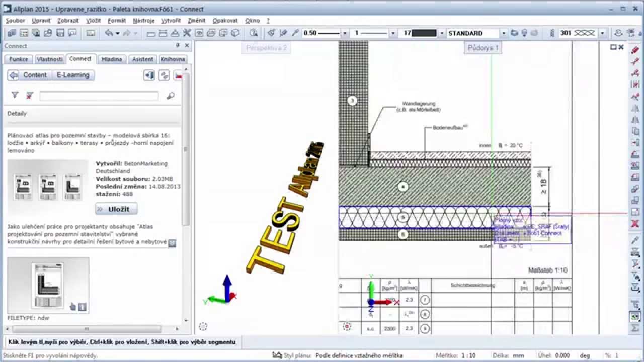Viewport: 644px width, 362px height.
Task: Click the Uložit button
Action: (x=116, y=209)
